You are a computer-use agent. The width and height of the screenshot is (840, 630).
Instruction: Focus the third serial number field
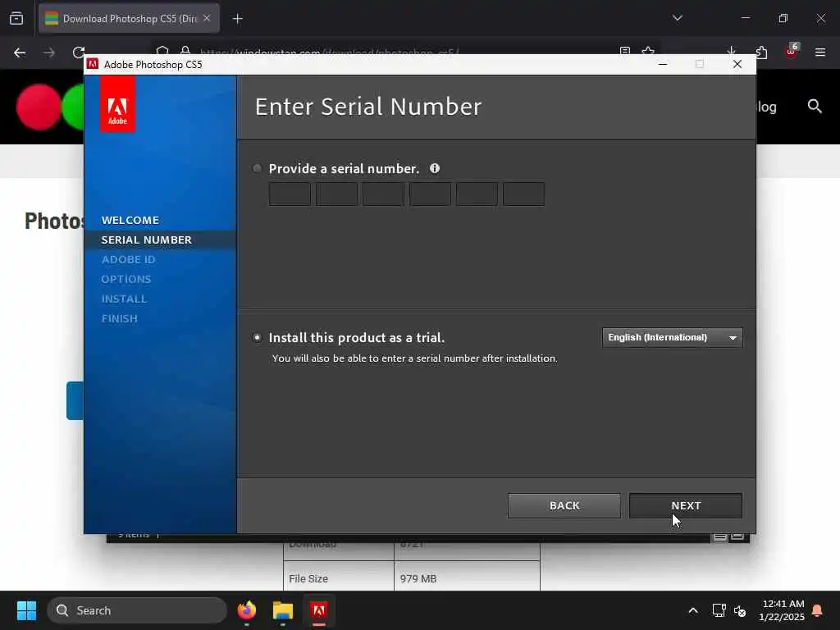(383, 194)
